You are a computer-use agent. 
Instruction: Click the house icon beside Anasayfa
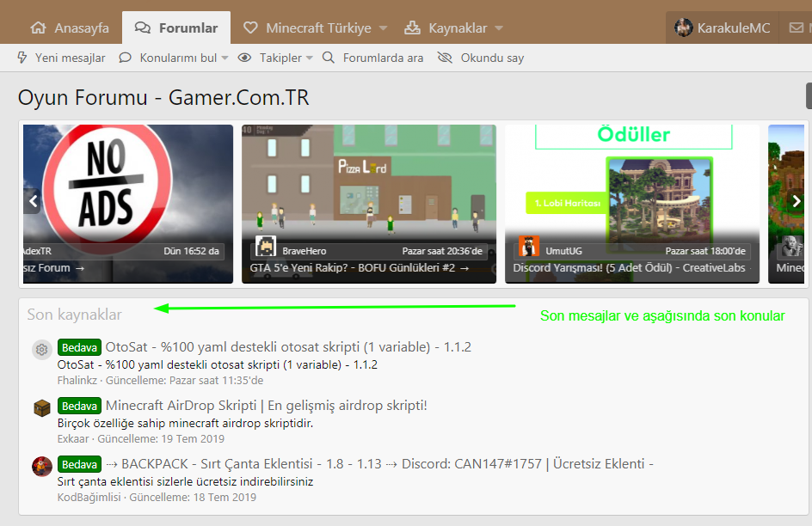coord(39,28)
